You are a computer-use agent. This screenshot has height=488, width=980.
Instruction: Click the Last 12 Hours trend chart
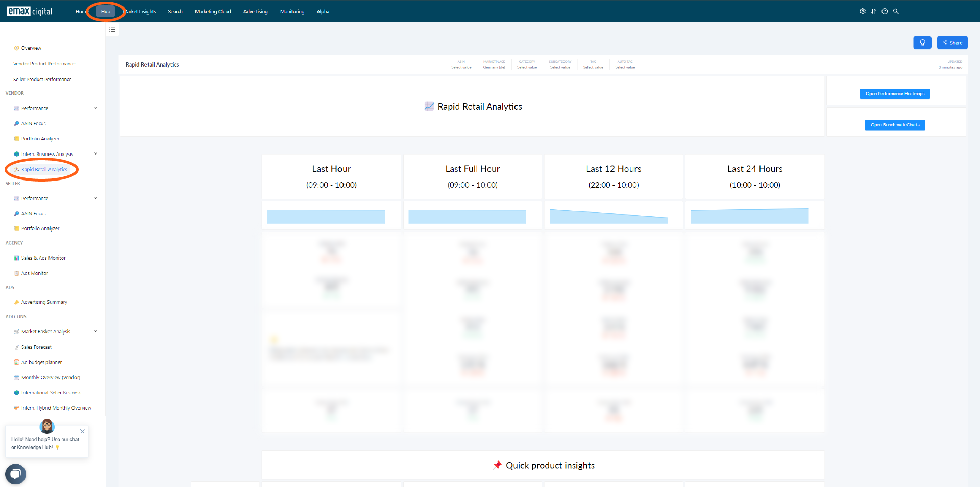tap(608, 216)
